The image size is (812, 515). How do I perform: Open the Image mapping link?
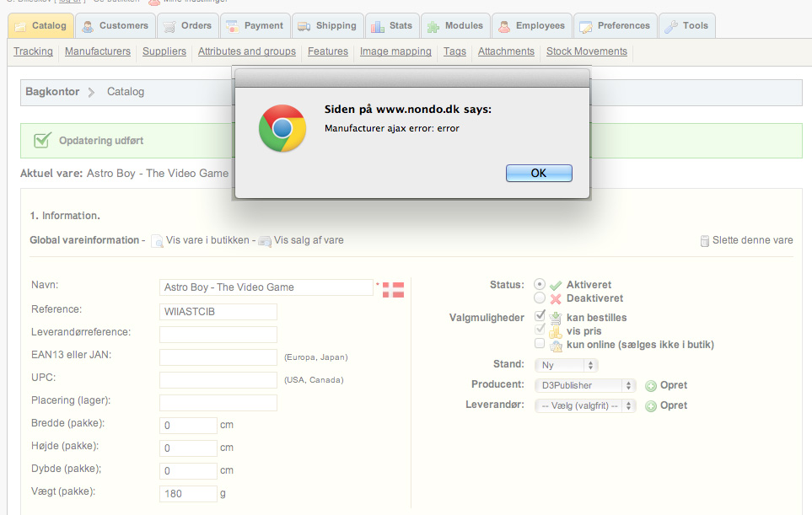coord(395,51)
